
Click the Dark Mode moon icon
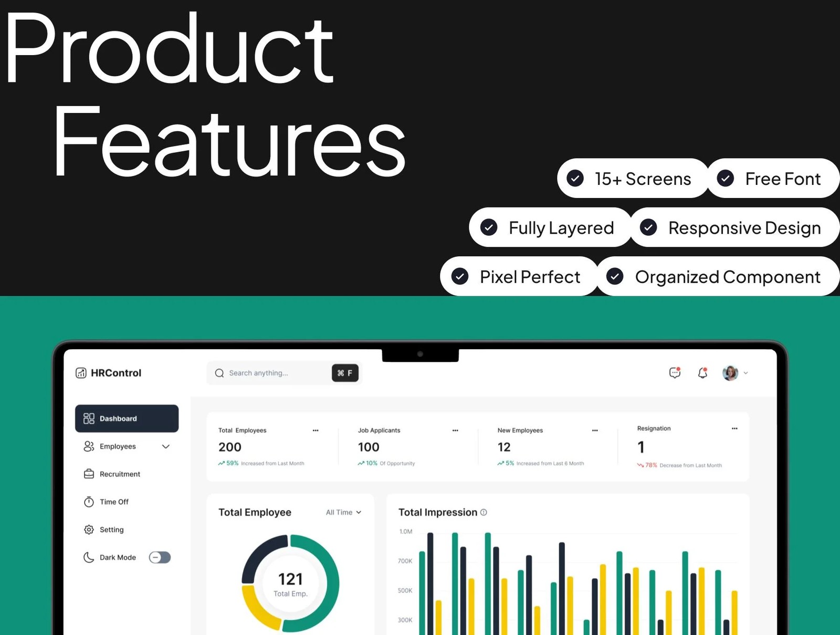[89, 557]
